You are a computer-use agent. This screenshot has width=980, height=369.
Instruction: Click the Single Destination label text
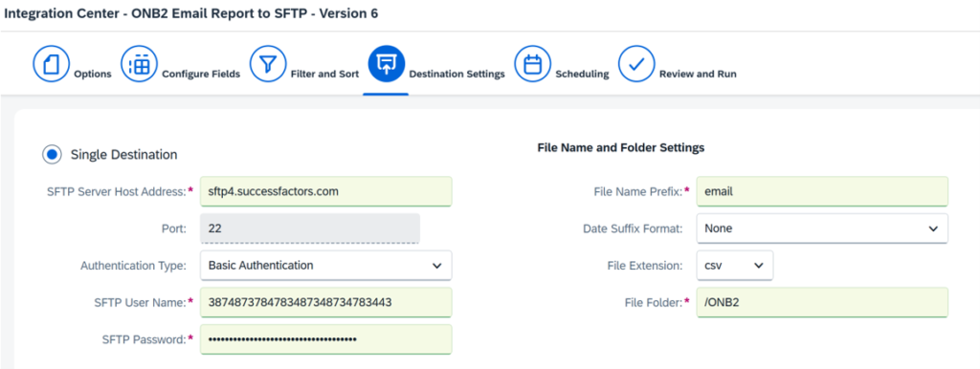point(123,154)
